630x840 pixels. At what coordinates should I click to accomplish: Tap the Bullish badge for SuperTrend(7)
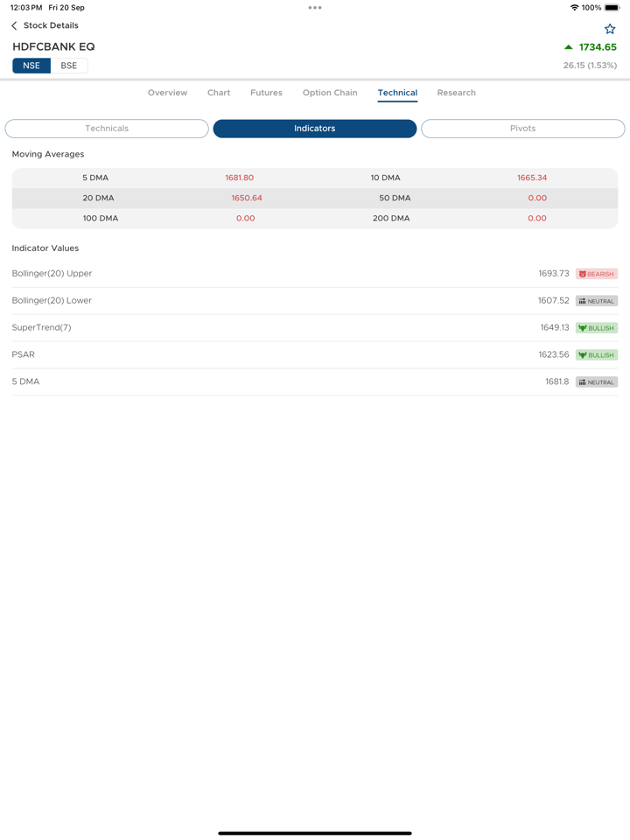[597, 328]
